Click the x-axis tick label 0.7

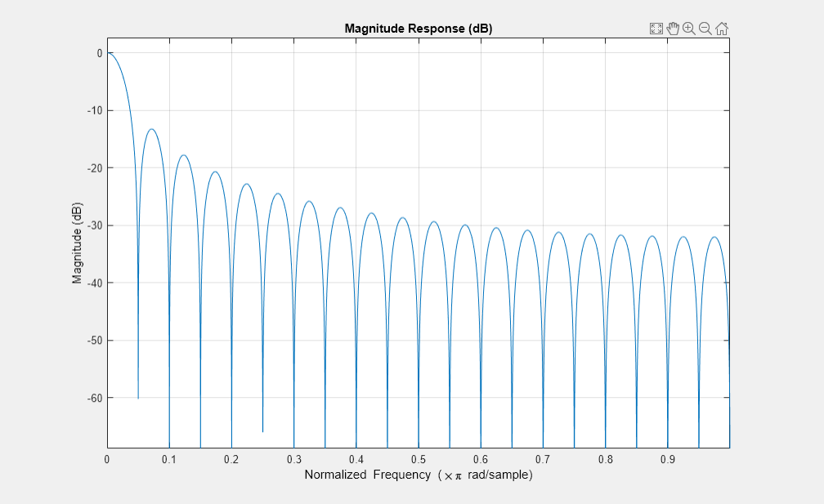point(543,459)
